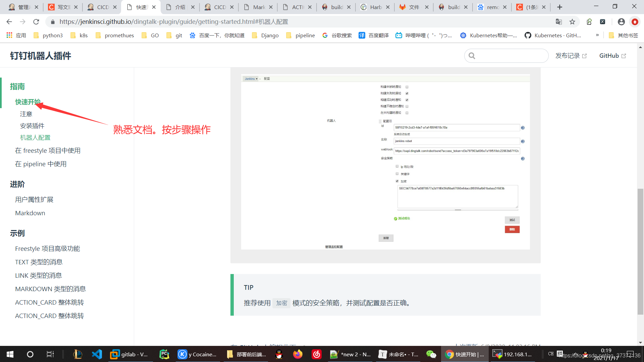
Task: Open Firefox from the taskbar
Action: coord(298,354)
